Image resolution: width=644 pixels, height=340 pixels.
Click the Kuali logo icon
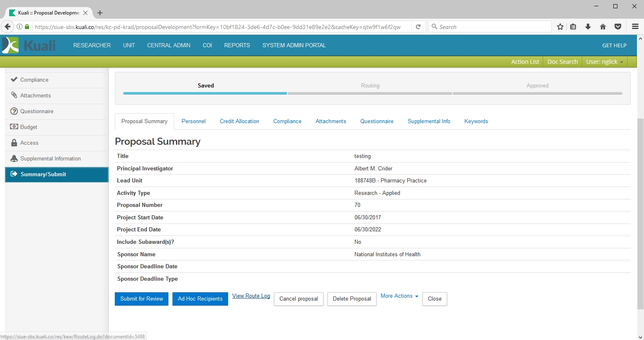tap(11, 45)
